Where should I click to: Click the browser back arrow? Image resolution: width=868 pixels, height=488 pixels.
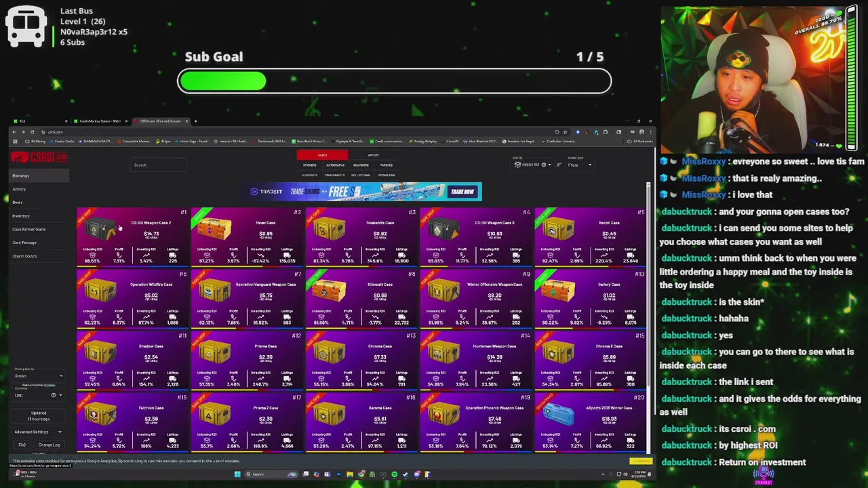coord(14,132)
